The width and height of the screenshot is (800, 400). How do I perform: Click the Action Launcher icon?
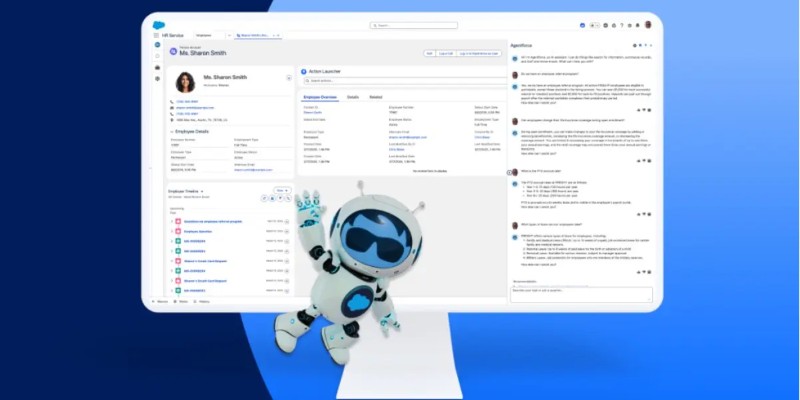click(x=304, y=72)
